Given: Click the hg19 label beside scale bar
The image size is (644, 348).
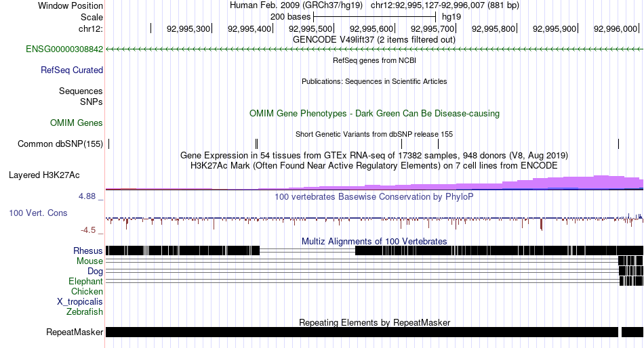Looking at the screenshot, I should pyautogui.click(x=451, y=17).
